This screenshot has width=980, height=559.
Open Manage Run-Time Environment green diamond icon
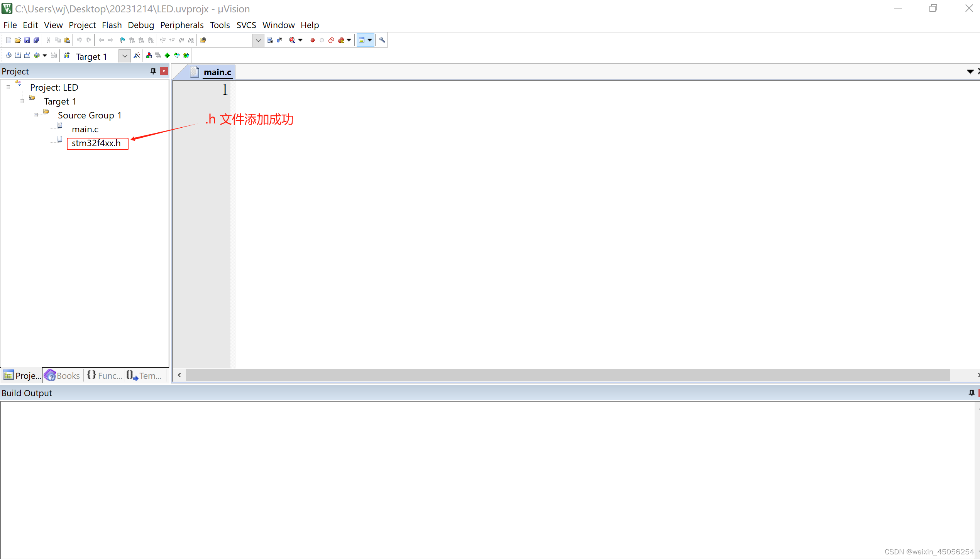point(168,56)
